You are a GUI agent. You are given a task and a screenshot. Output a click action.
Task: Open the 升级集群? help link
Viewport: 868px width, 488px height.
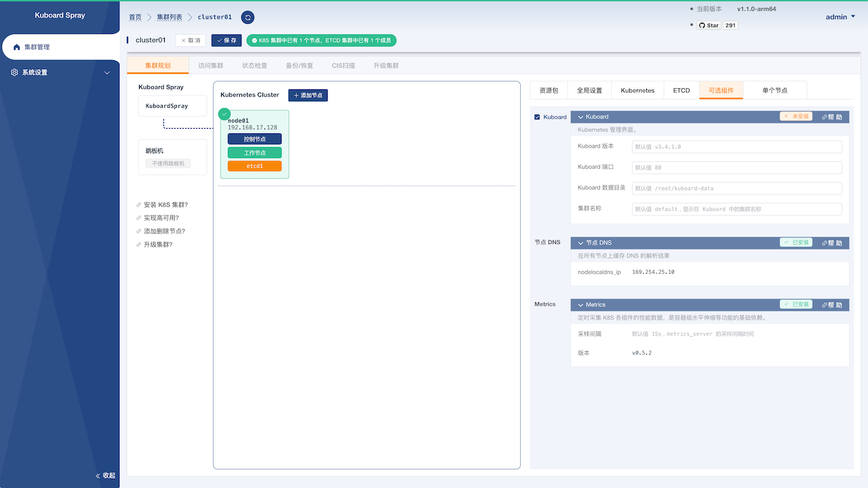(155, 245)
